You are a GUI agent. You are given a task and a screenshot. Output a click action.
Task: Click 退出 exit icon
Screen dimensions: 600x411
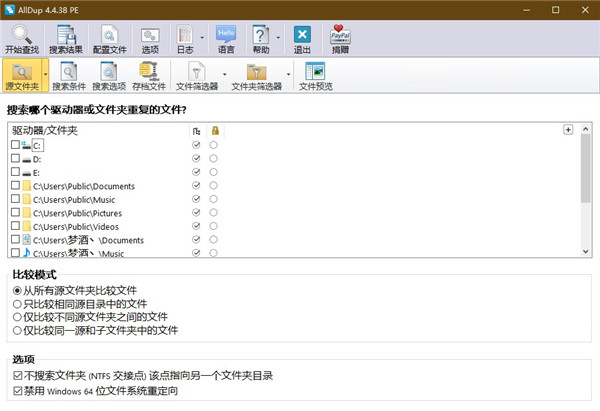tap(302, 39)
